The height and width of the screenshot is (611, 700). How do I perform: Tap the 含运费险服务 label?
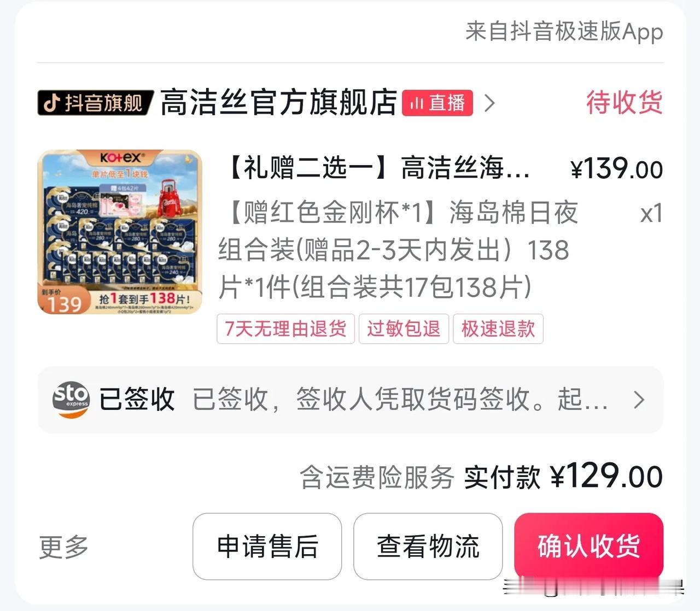coord(377,478)
